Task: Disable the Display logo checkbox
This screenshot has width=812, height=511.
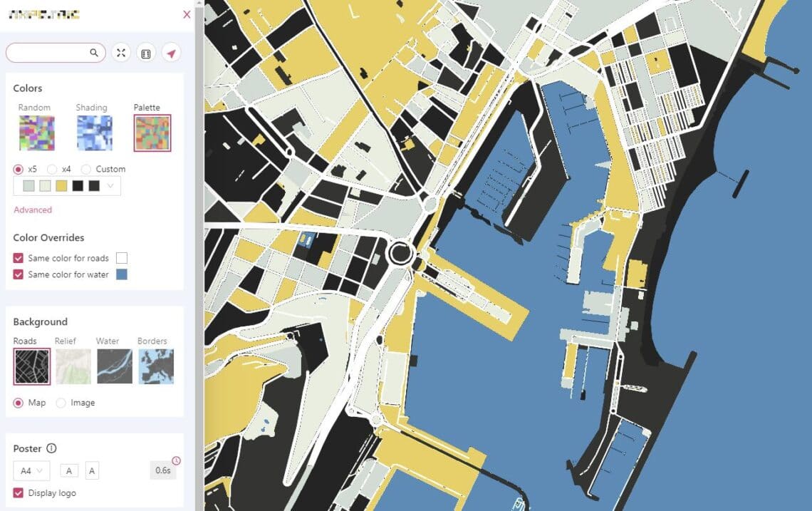Action: 19,492
